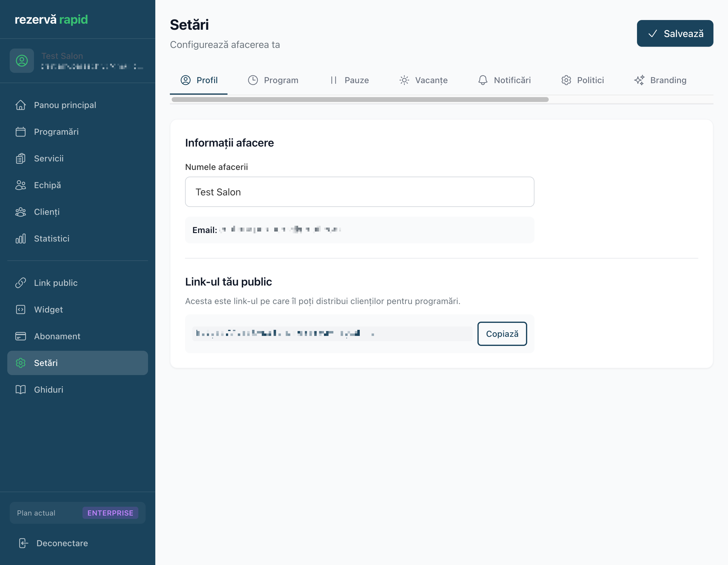The width and height of the screenshot is (728, 565).
Task: Switch to the Vacanțe tab
Action: [x=423, y=80]
